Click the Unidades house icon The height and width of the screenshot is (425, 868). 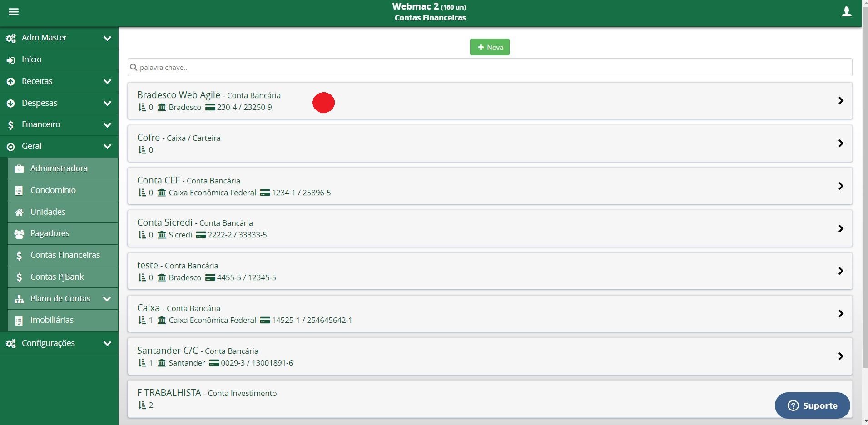point(19,212)
